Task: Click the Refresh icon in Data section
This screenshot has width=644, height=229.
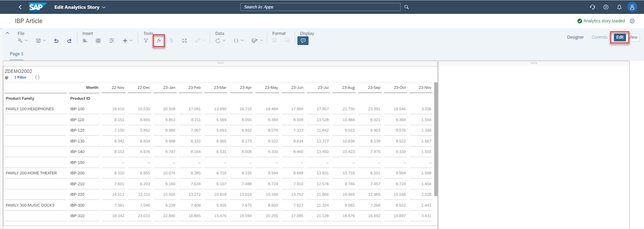Action: [218, 41]
